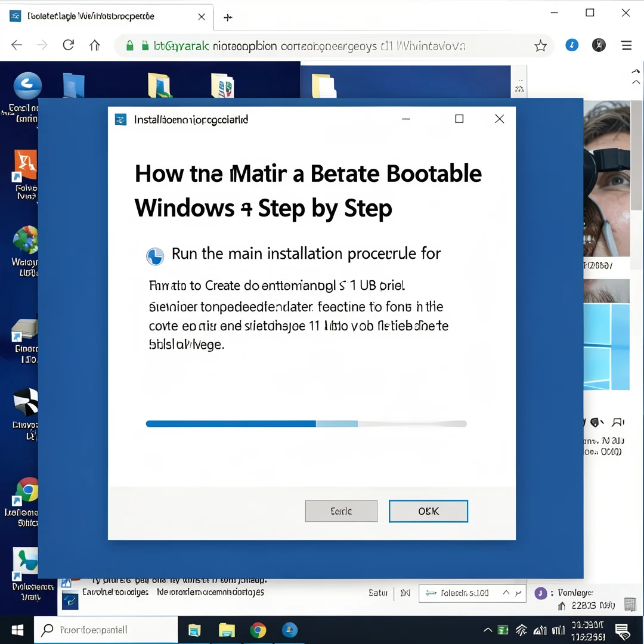This screenshot has height=644, width=644.
Task: Click the purple J avatar
Action: tap(540, 593)
